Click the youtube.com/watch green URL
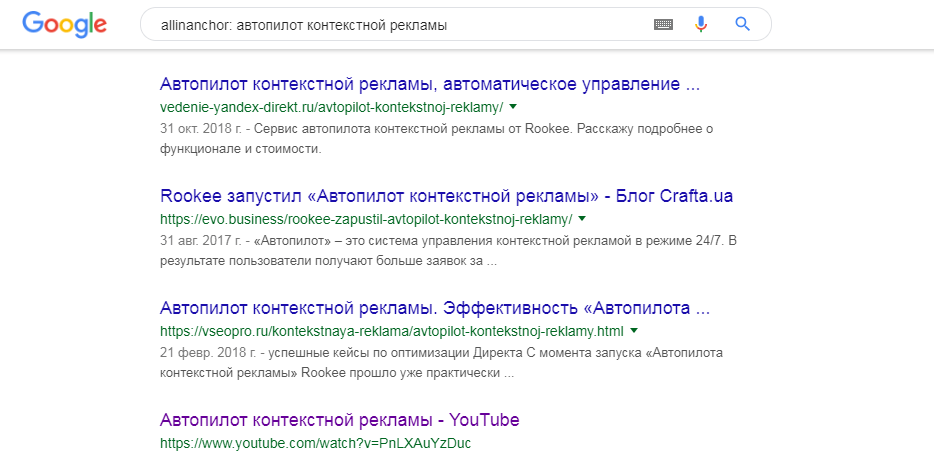 316,443
